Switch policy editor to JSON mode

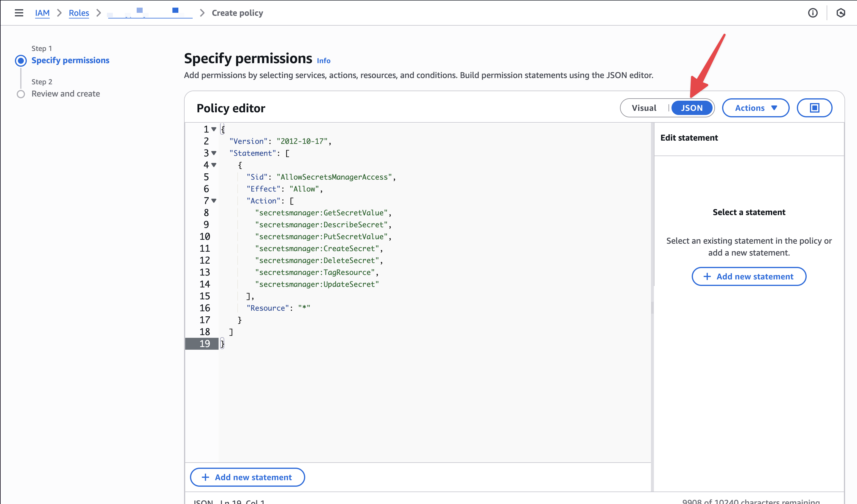pyautogui.click(x=691, y=108)
